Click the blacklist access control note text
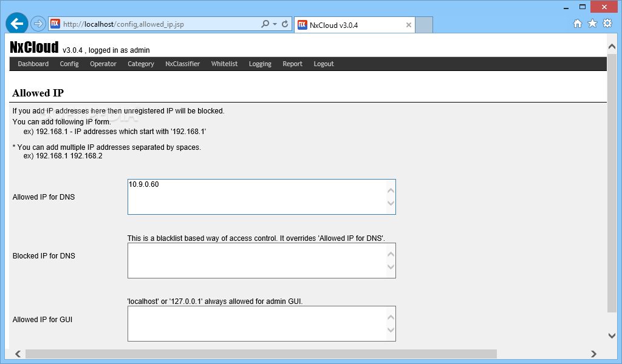Viewport: 622px width, 364px height. tap(256, 238)
